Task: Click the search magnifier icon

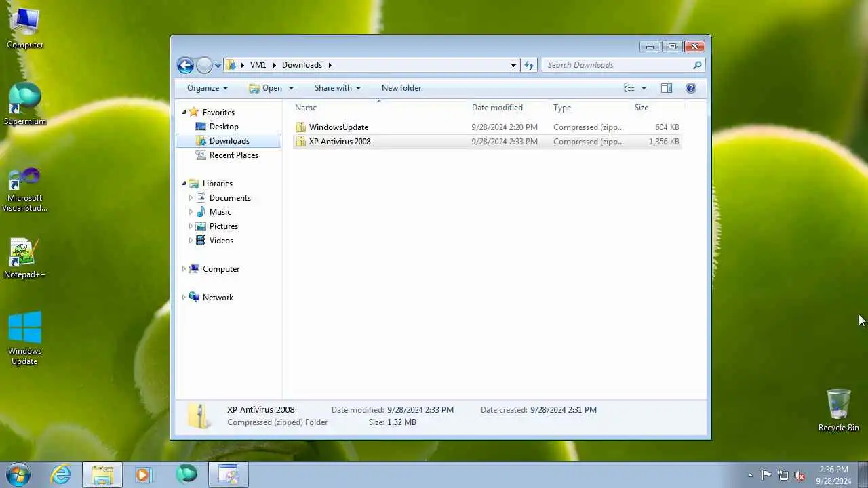Action: (x=696, y=65)
